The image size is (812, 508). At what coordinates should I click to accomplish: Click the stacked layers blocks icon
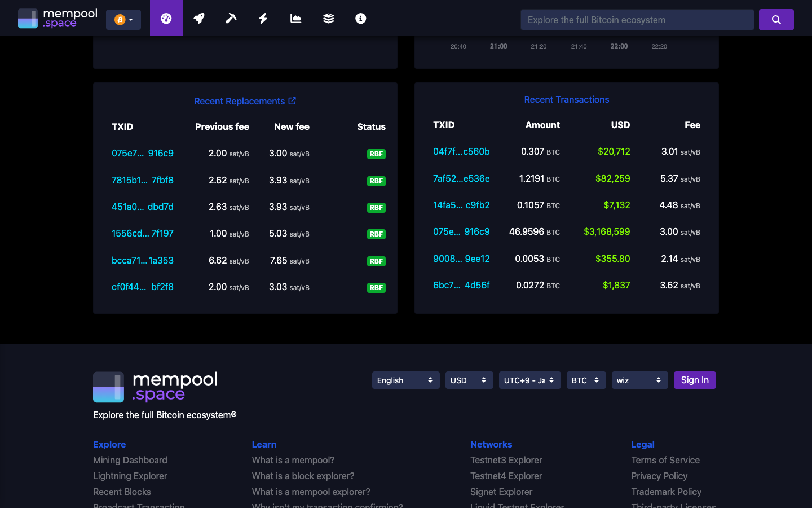(x=328, y=17)
